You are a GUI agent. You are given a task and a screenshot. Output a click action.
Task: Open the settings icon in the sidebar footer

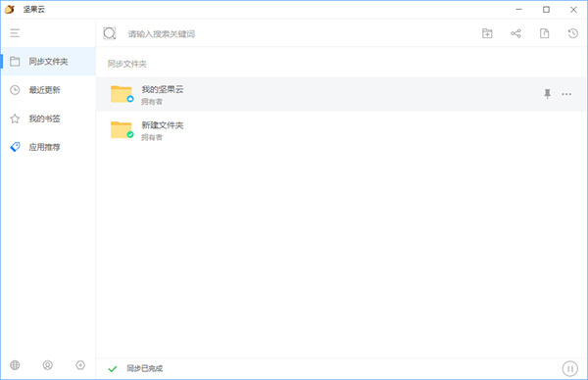80,365
